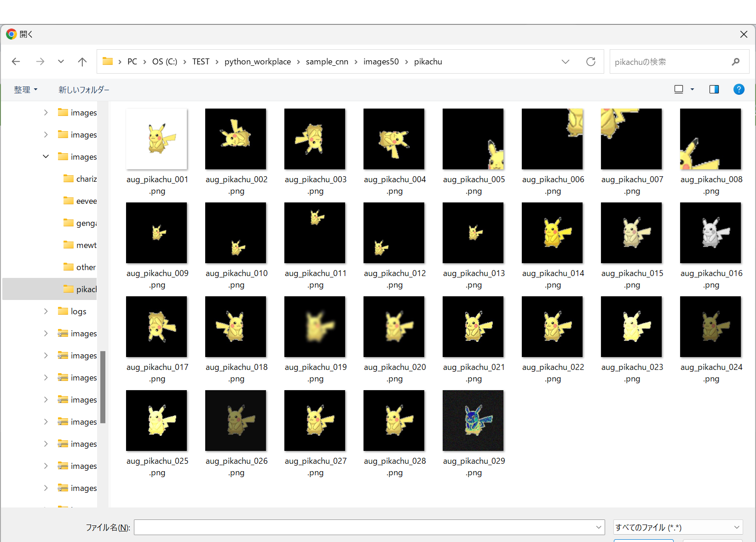The image size is (756, 542).
Task: Go to images50 in the breadcrumb
Action: pos(381,62)
